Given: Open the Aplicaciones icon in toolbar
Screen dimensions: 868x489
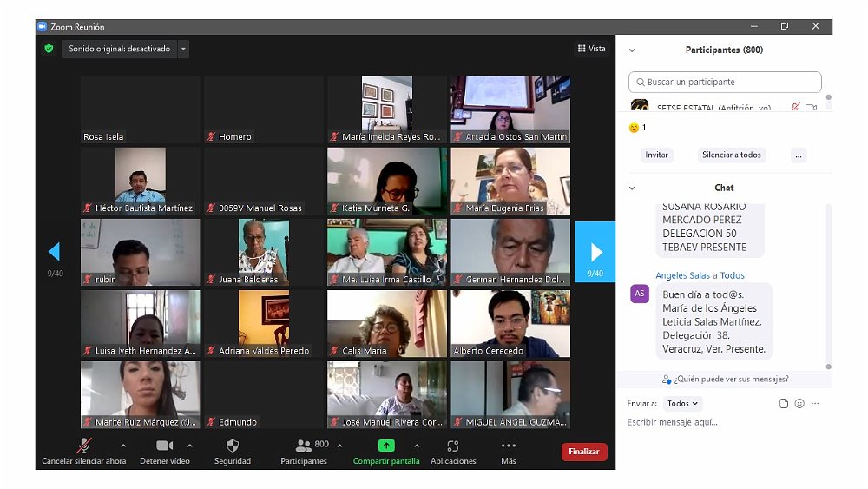Looking at the screenshot, I should tap(453, 446).
